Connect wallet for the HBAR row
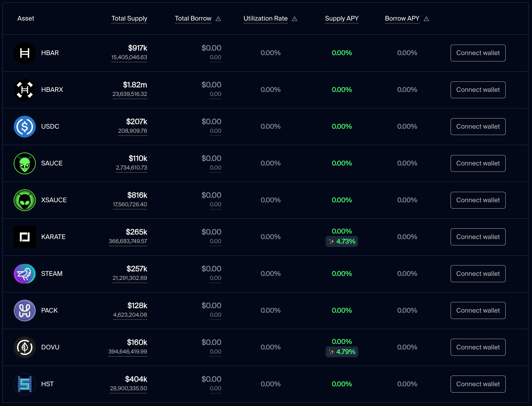The image size is (532, 406). [x=478, y=53]
